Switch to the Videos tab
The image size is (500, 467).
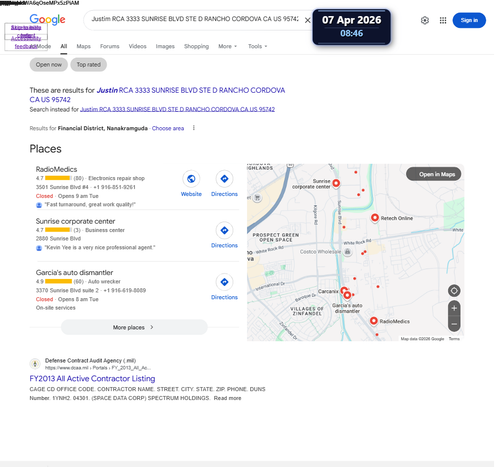point(137,46)
